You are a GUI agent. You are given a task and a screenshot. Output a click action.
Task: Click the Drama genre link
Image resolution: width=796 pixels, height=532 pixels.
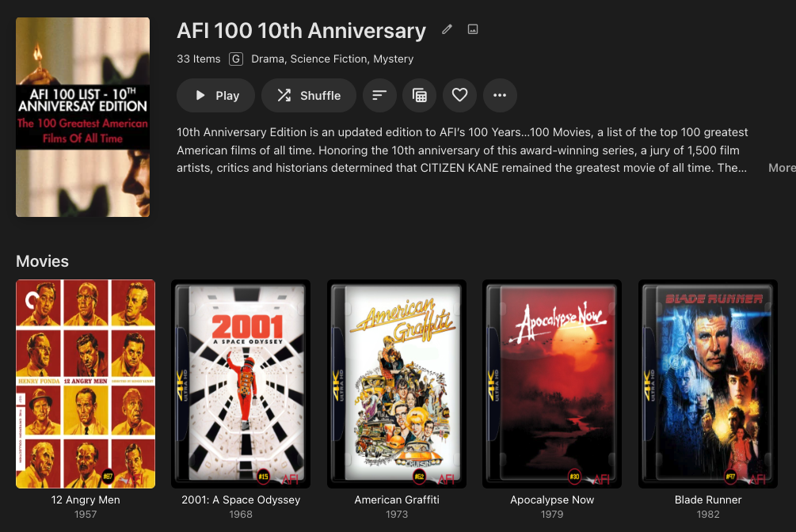point(268,59)
